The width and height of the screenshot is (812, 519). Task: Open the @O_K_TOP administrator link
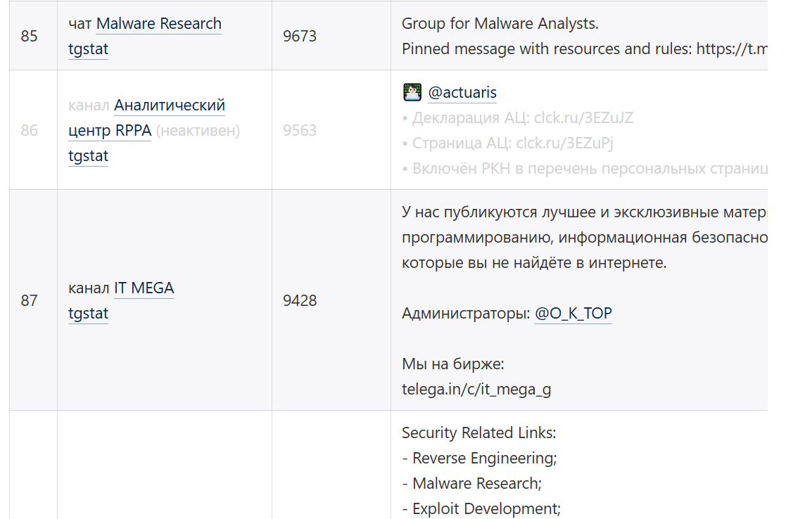click(573, 314)
